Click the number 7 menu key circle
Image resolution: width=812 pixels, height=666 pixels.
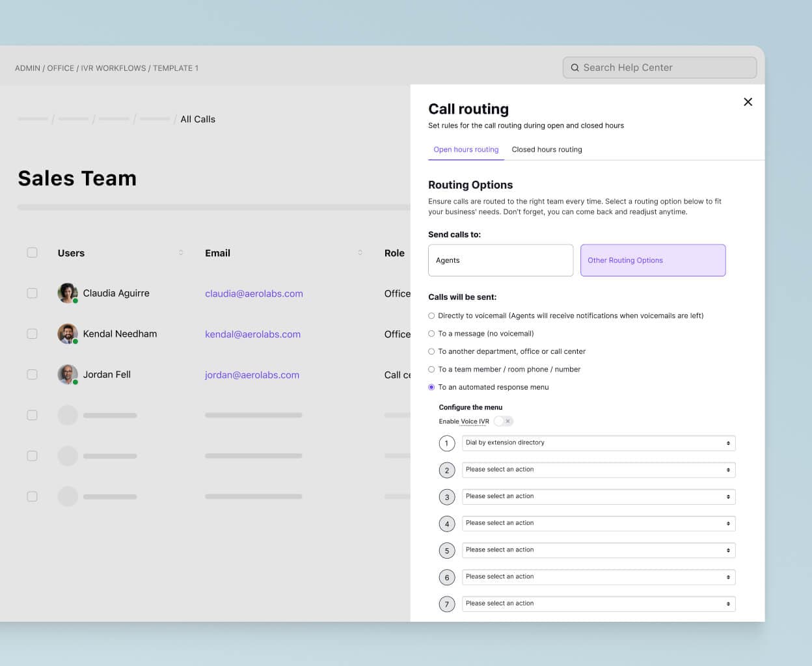pos(447,604)
